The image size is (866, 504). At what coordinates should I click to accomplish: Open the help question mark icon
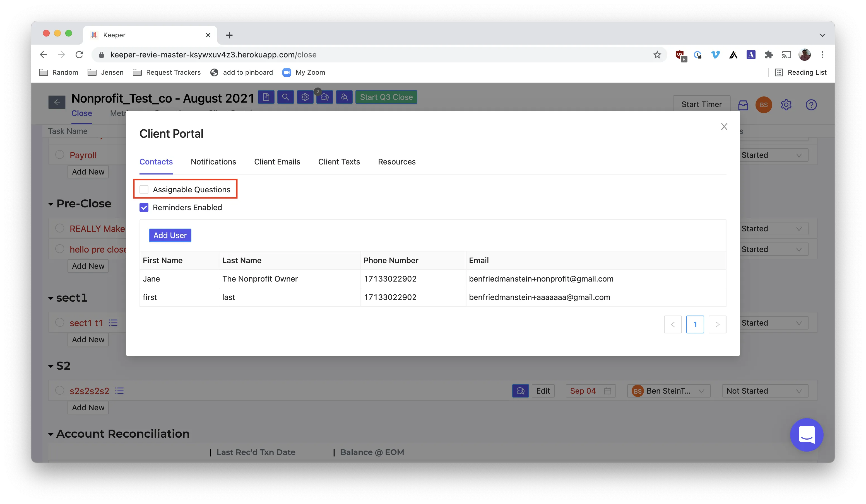click(x=811, y=105)
